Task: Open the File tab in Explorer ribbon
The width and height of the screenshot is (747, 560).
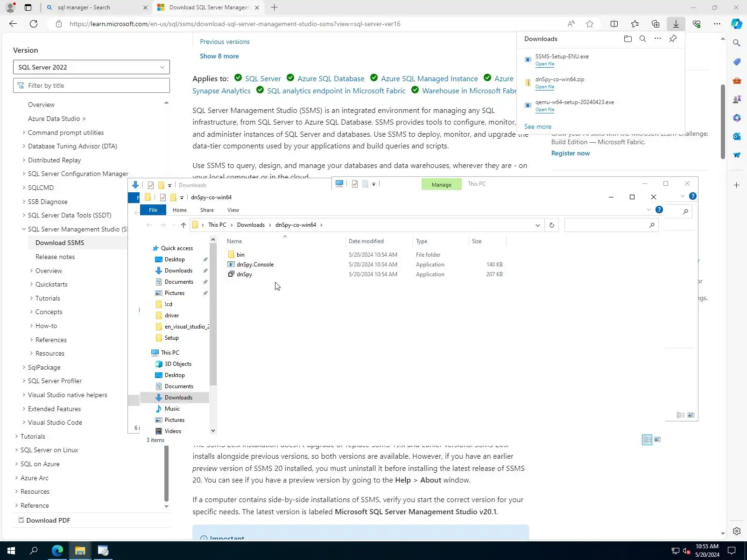Action: [153, 210]
